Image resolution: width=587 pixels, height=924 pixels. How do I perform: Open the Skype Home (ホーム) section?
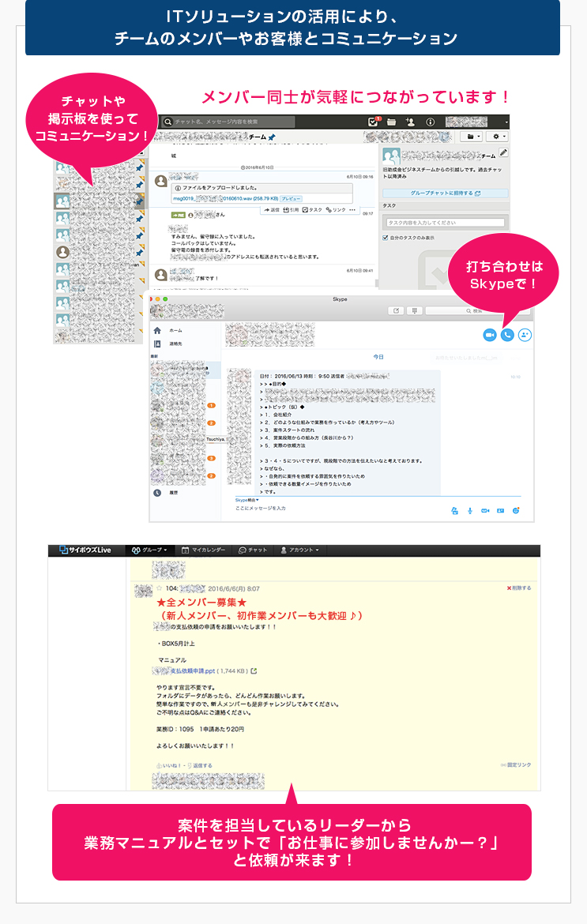tap(175, 330)
